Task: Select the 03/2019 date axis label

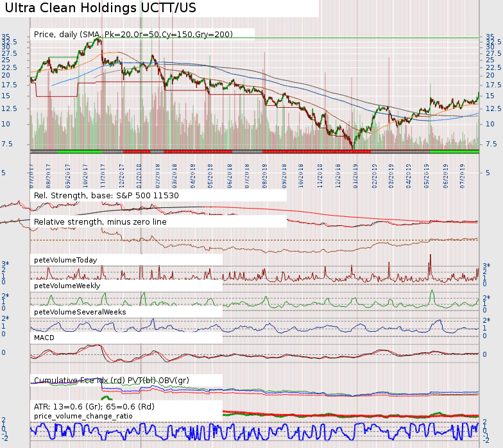Action: [391, 176]
